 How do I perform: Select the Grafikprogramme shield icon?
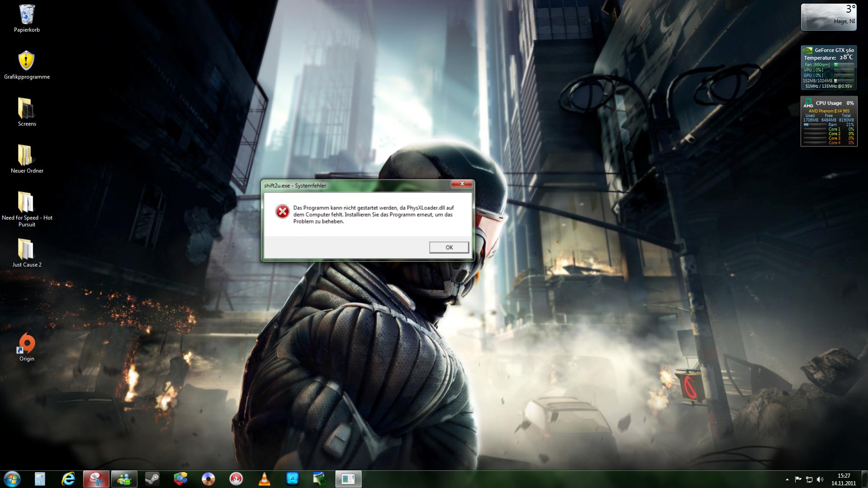(27, 65)
